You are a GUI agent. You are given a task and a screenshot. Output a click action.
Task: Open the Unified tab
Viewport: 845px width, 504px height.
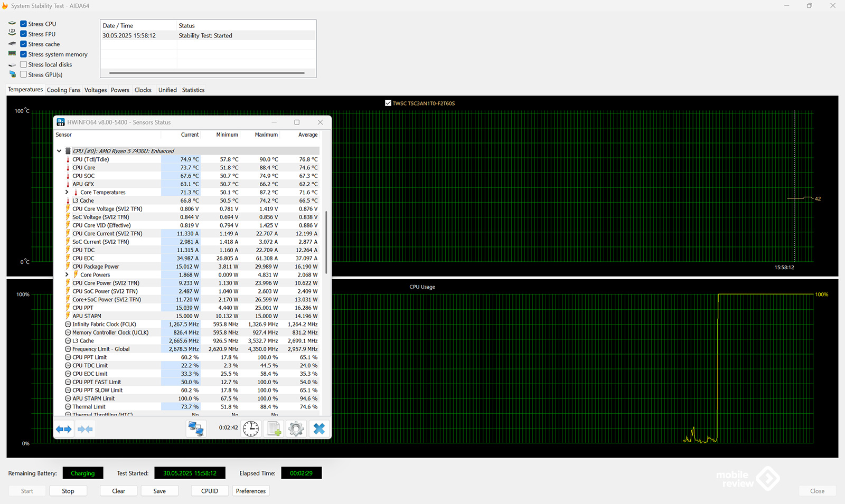(x=167, y=90)
